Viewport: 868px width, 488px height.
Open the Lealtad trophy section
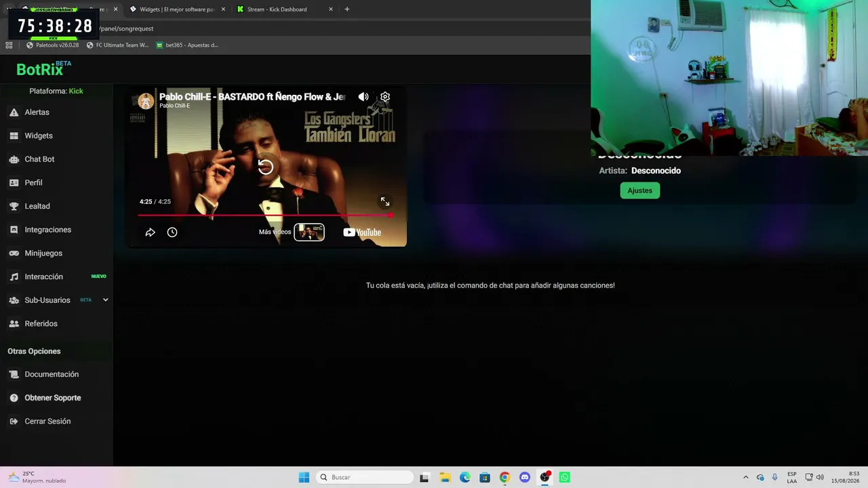point(37,206)
